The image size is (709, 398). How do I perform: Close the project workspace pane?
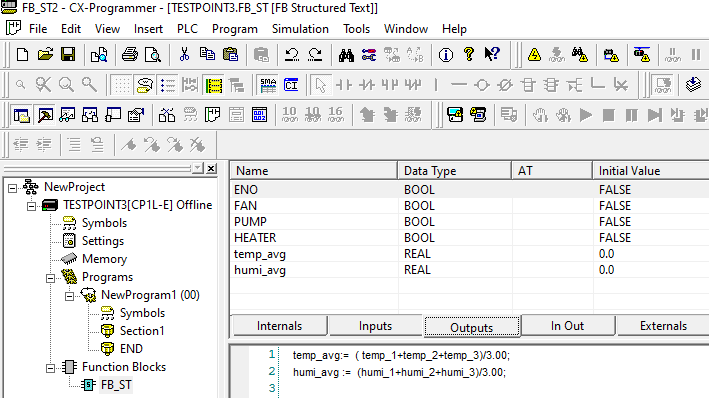tap(211, 168)
